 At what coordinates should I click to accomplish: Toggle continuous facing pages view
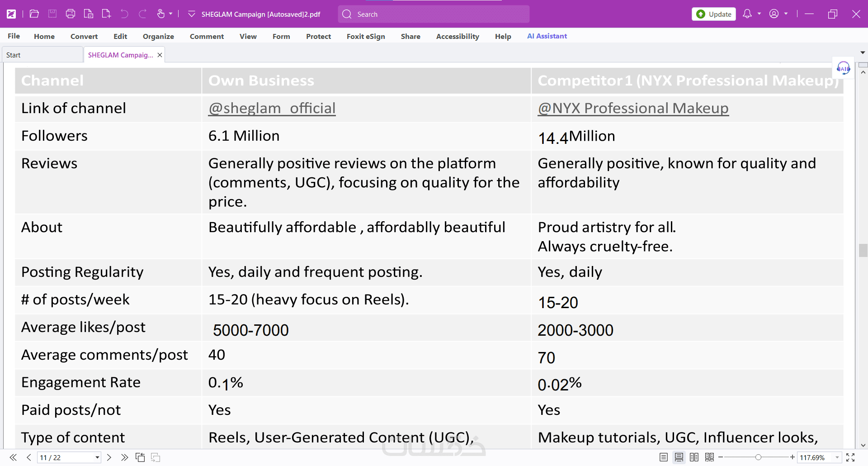[x=709, y=457]
